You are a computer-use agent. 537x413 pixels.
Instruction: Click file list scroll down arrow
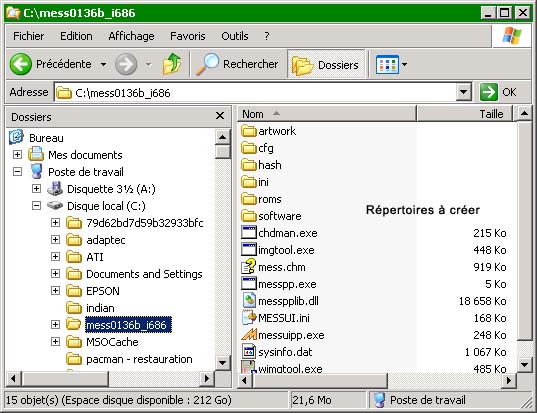point(524,365)
